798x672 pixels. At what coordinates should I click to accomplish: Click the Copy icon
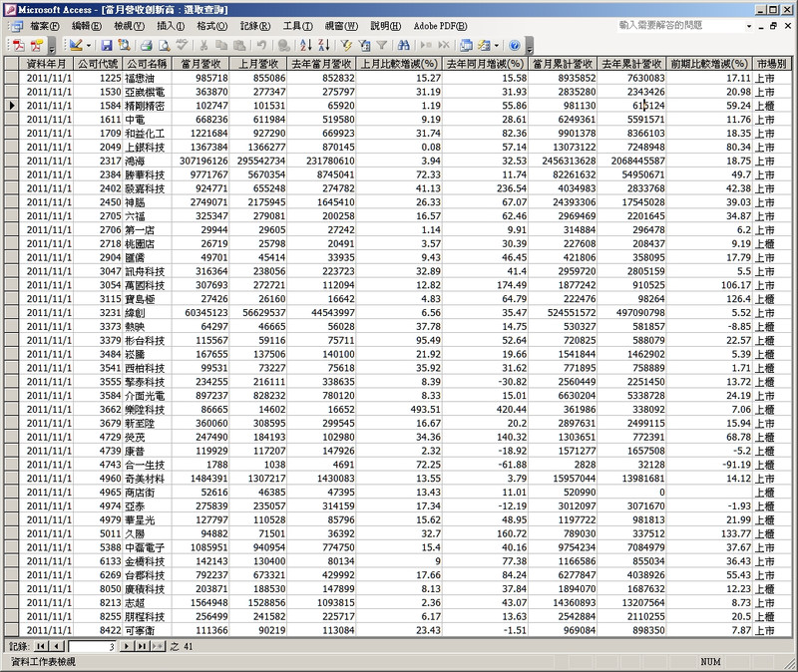[x=221, y=45]
